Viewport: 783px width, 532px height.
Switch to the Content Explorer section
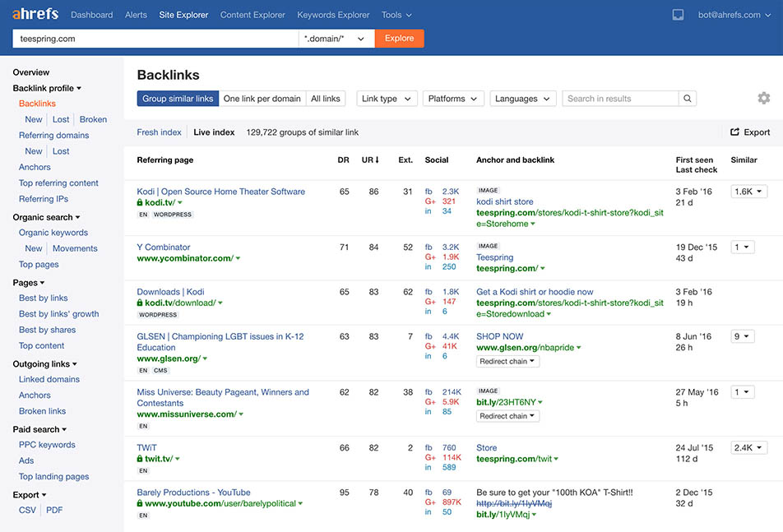tap(252, 14)
